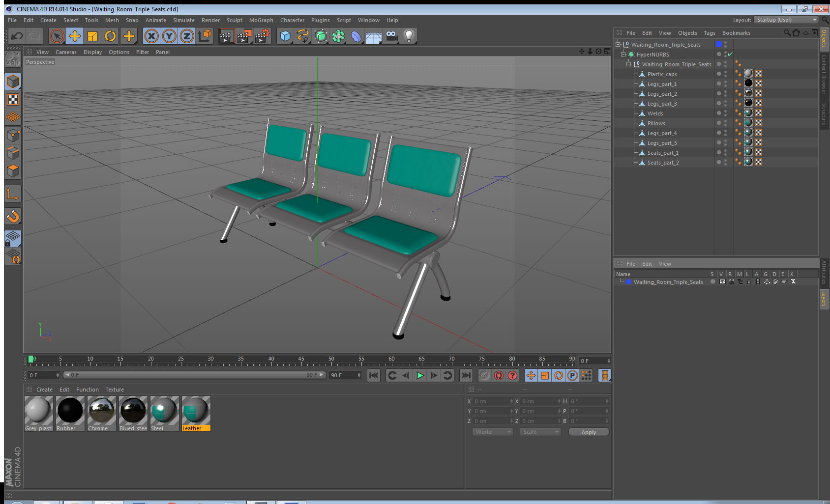Add a Cube primitive object
The image size is (830, 504).
(285, 36)
